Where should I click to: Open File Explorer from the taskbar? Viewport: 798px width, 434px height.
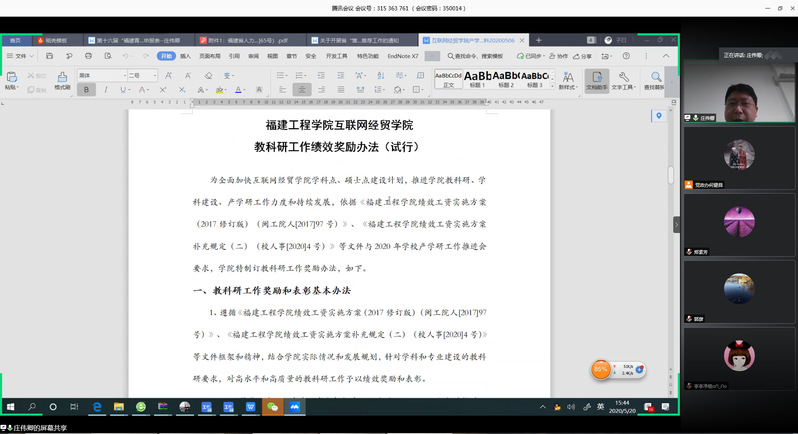[119, 407]
